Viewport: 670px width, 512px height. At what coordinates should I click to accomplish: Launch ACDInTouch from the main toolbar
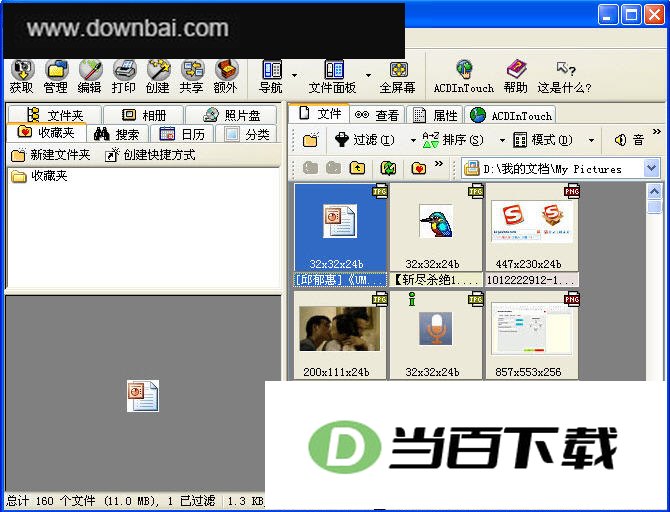(x=464, y=77)
